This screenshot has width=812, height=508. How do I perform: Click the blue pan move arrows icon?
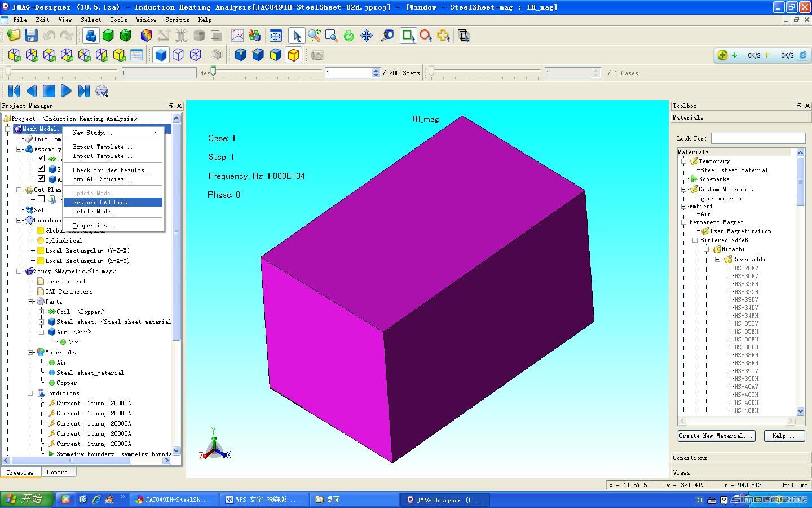point(367,36)
